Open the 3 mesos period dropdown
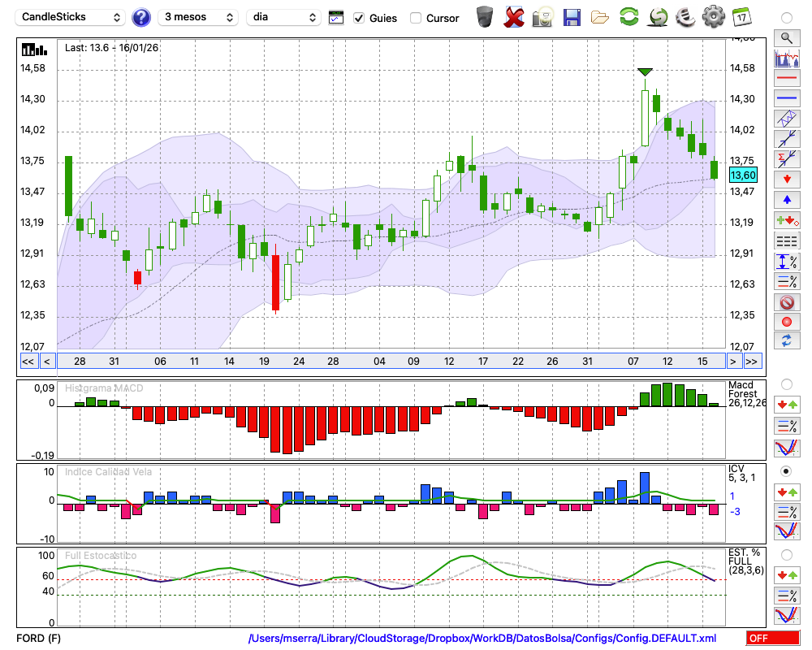 point(198,17)
